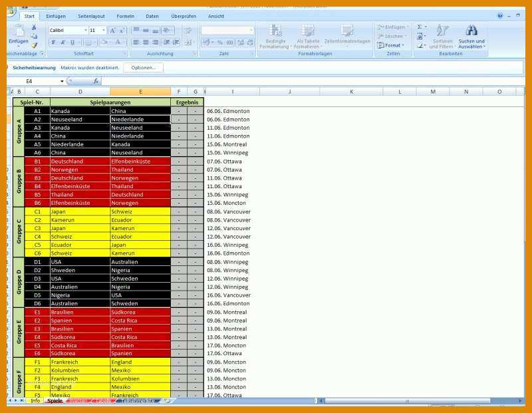Click the percent style icon
Image resolution: width=532 pixels, height=413 pixels.
[220, 43]
